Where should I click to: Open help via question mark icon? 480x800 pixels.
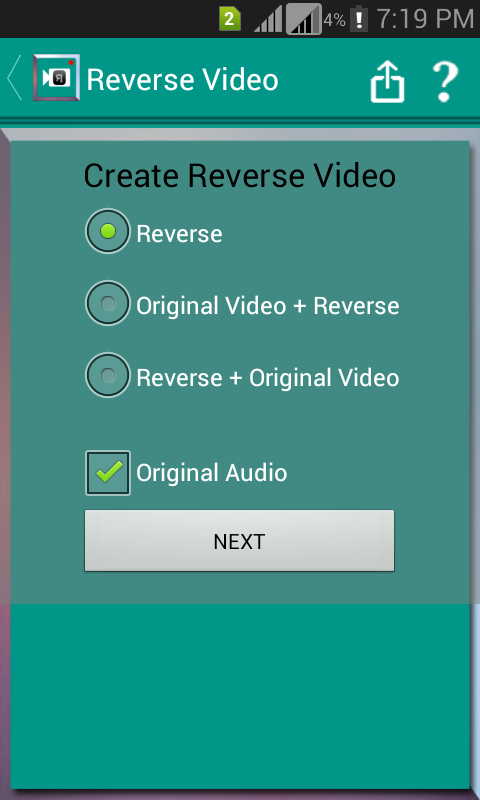tap(445, 82)
